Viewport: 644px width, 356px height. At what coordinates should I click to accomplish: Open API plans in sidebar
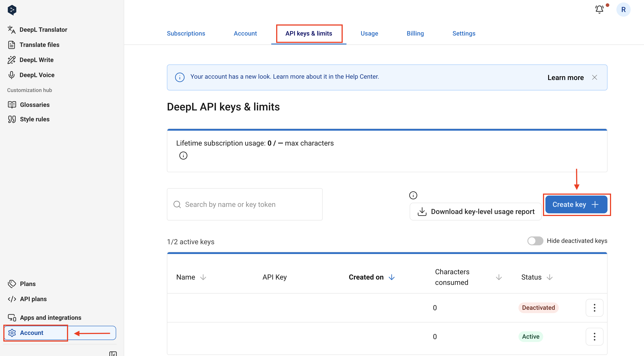(x=27, y=299)
